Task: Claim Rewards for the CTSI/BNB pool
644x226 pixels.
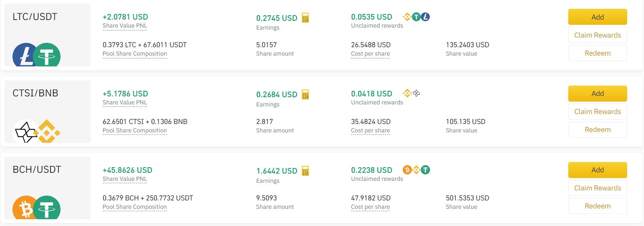Action: 598,112
